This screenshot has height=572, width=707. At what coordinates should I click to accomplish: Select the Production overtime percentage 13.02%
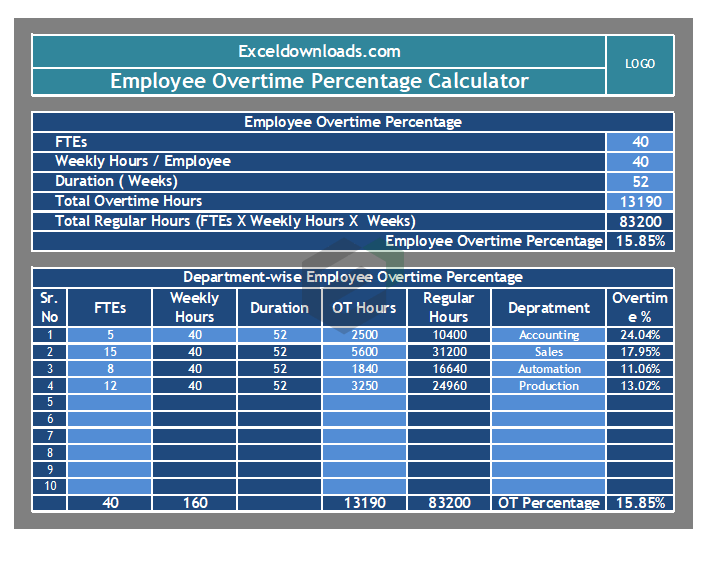(x=640, y=386)
